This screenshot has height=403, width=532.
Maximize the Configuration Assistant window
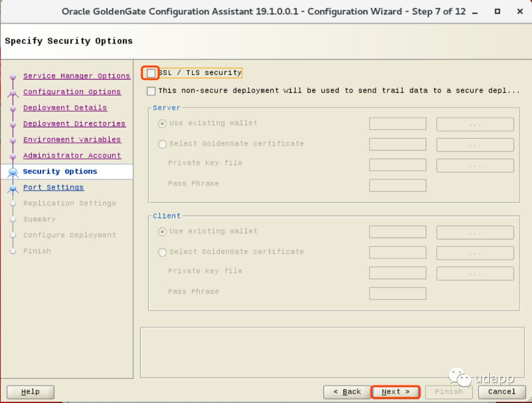(x=498, y=12)
